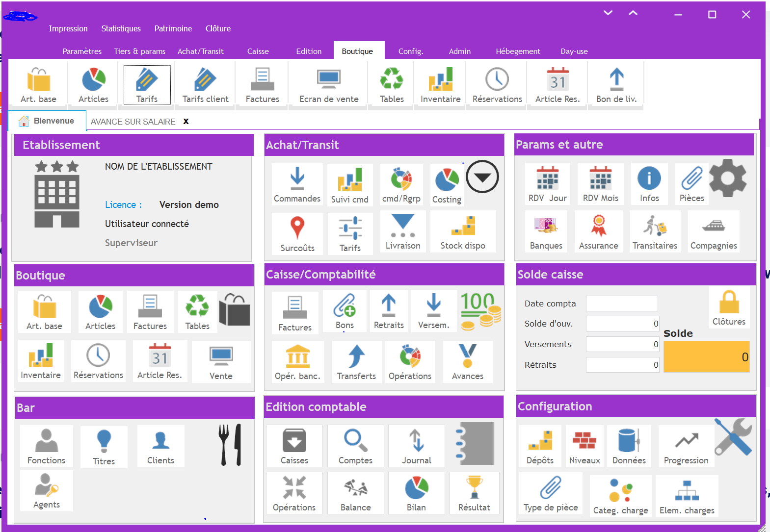Screen dimensions: 770x532
Task: Open the Statistiques menu
Action: point(121,28)
